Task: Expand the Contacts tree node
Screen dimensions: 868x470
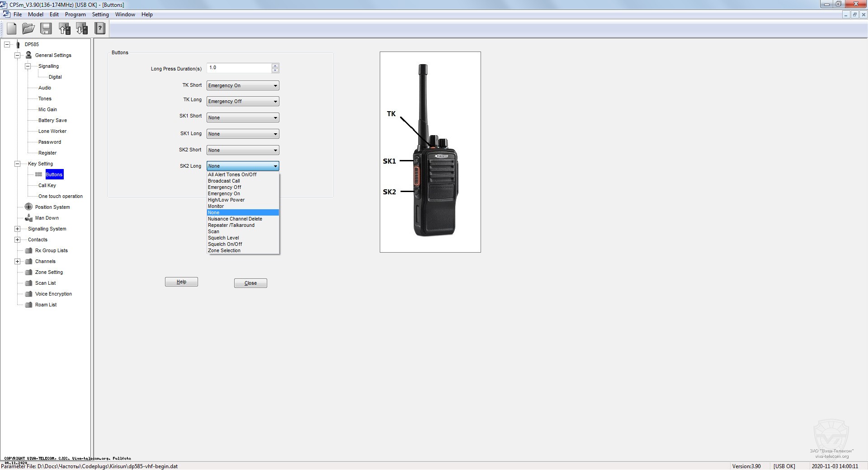Action: pos(17,240)
